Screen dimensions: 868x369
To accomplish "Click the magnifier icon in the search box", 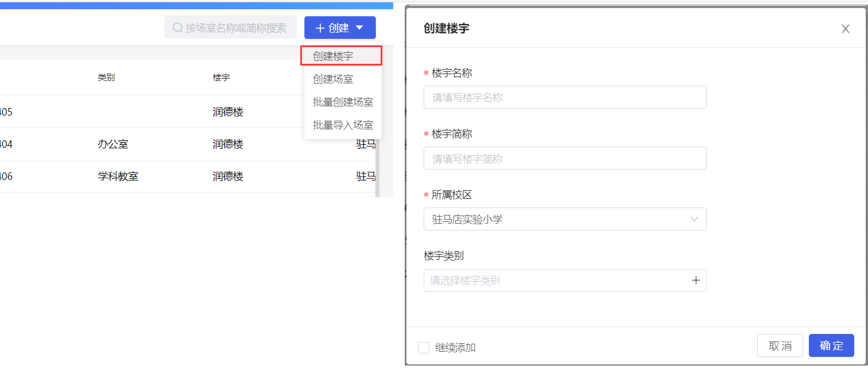I will tap(178, 28).
